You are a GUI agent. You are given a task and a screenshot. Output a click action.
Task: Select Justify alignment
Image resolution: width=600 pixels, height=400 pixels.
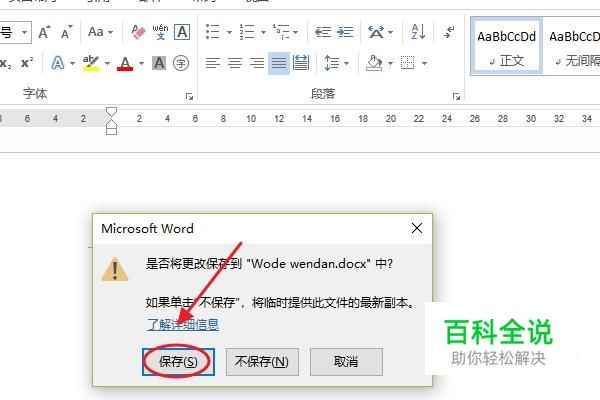click(279, 63)
